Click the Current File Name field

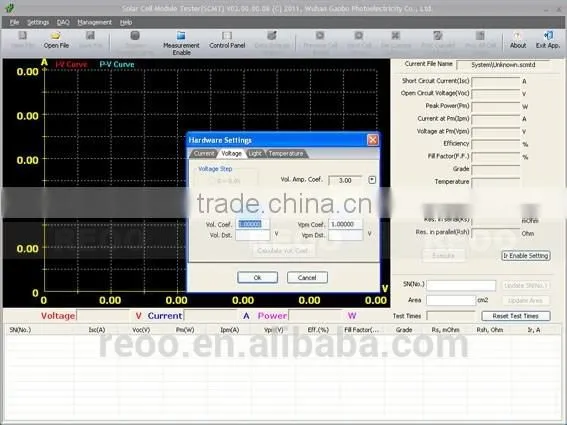click(x=503, y=65)
